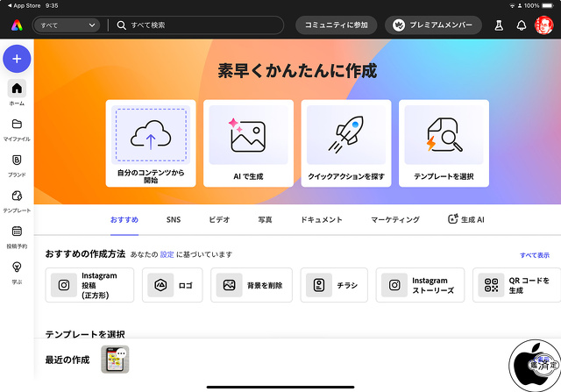The image size is (561, 392).
Task: Select the AI で生成 card
Action: click(x=248, y=143)
